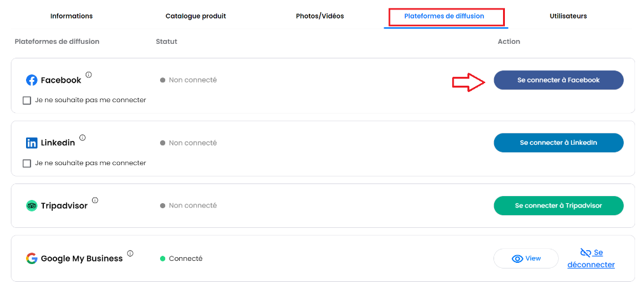644x292 pixels.
Task: Click the Facebook logo icon
Action: [x=32, y=80]
